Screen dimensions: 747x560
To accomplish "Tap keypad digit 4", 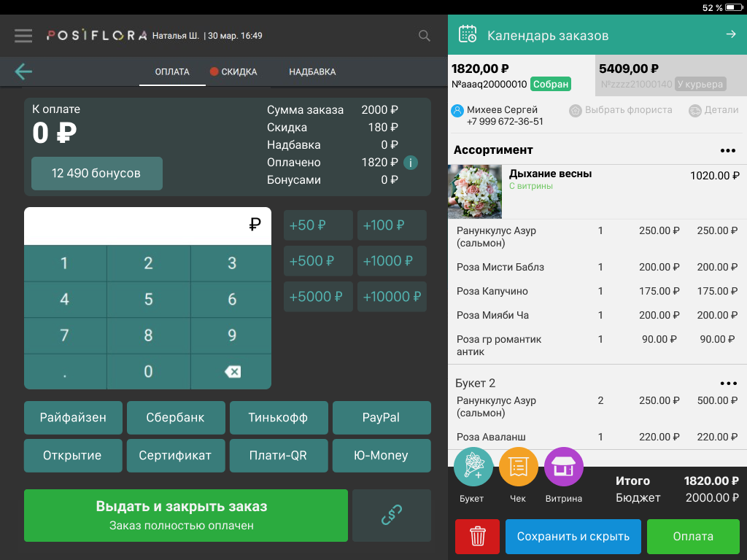I will (65, 300).
